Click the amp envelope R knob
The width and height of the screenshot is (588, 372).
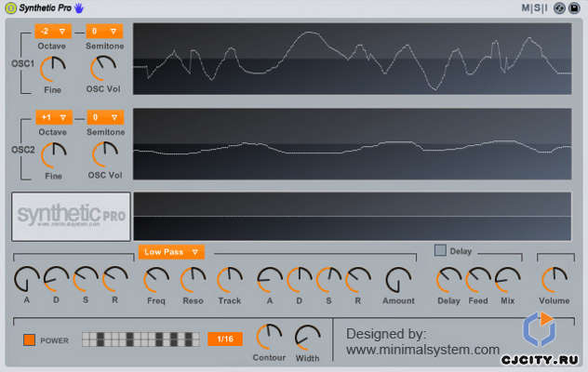click(115, 279)
